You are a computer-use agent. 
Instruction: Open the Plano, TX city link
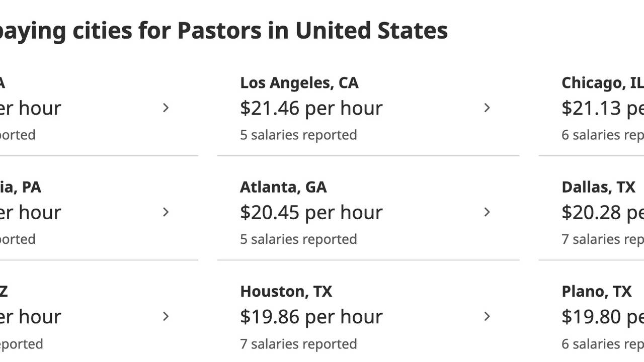[596, 291]
